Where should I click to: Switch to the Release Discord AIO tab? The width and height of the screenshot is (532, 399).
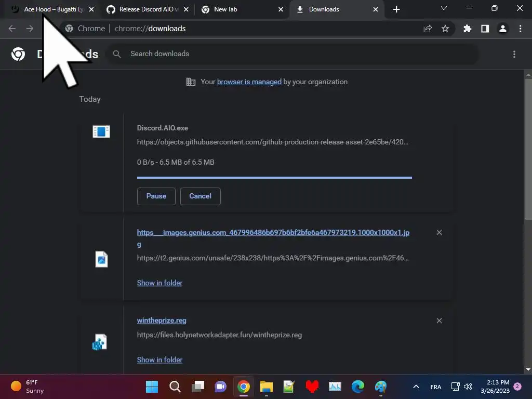(x=147, y=9)
